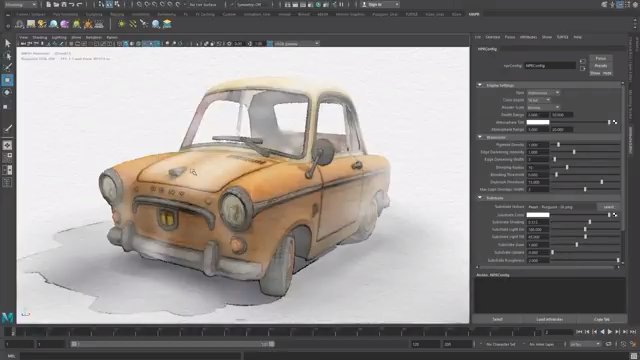Open the Symmetry Off dropdown
Viewport: 640px width, 360px height.
pyautogui.click(x=248, y=4)
